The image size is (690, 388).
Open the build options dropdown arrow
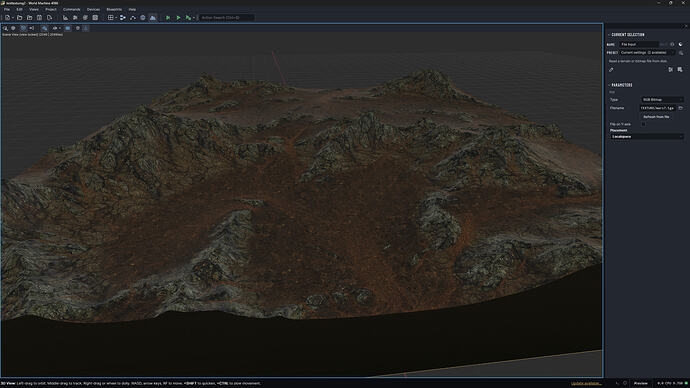194,18
